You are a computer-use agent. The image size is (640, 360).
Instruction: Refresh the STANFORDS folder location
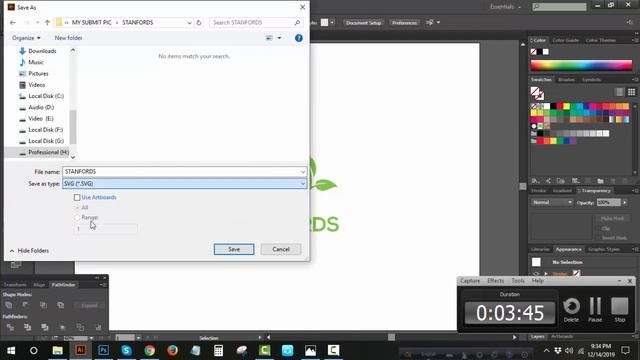coord(199,22)
